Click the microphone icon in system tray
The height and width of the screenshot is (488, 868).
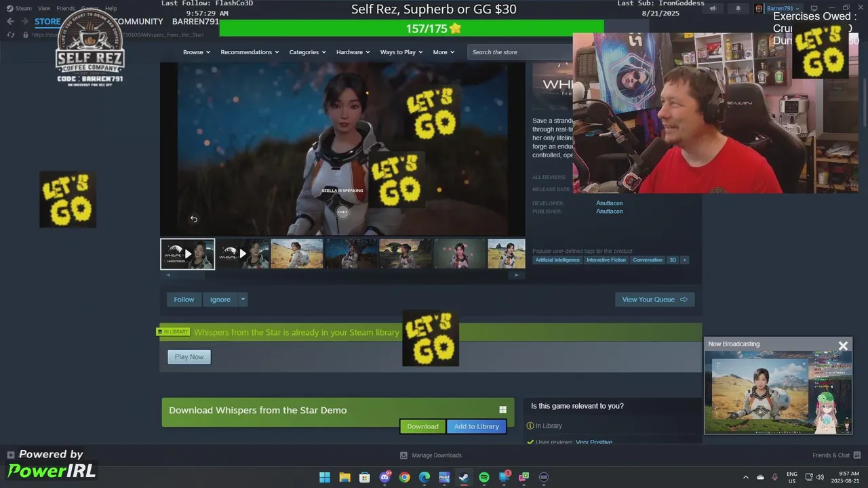pos(774,477)
